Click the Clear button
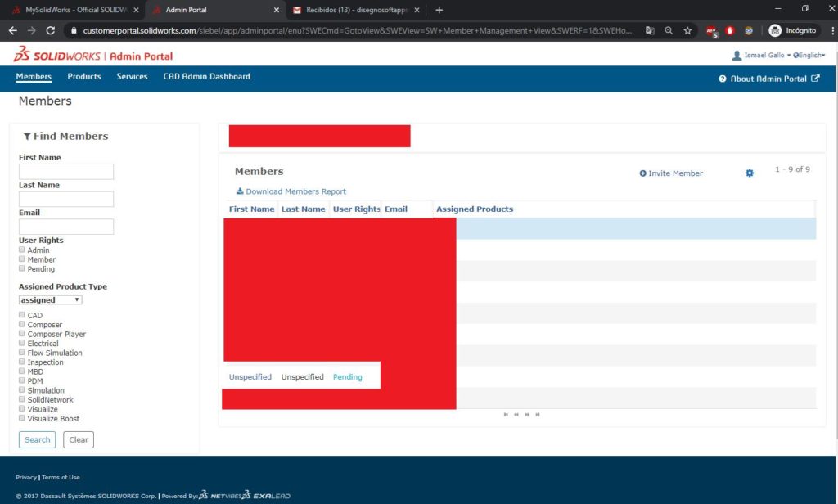The width and height of the screenshot is (838, 504). pyautogui.click(x=79, y=439)
